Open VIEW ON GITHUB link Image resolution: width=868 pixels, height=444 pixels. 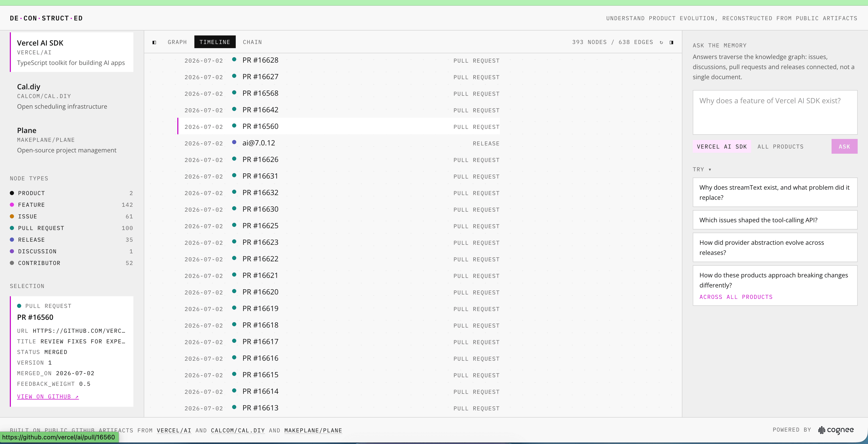pos(48,396)
